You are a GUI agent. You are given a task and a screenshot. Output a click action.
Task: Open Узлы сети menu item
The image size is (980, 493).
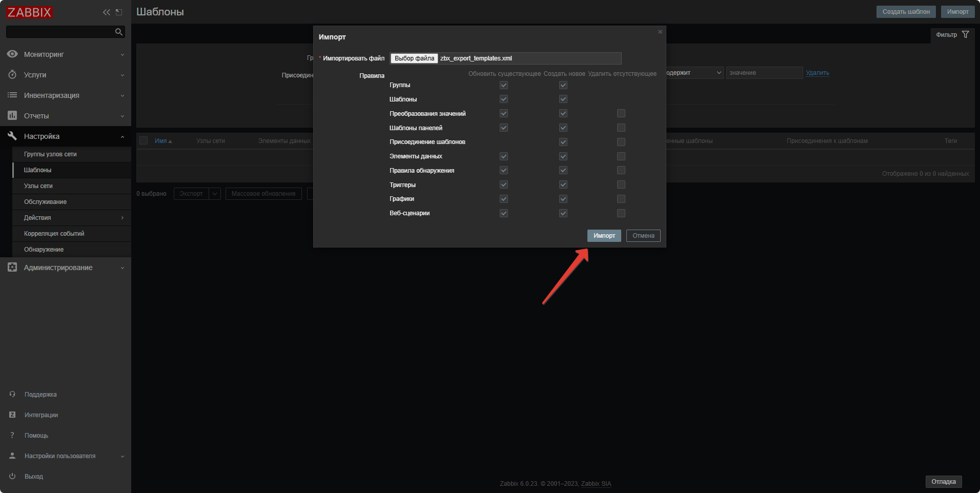38,186
